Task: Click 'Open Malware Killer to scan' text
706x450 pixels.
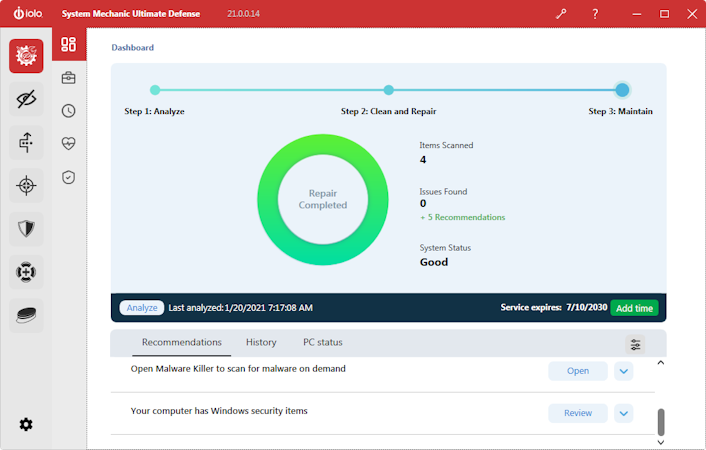Action: click(x=238, y=368)
